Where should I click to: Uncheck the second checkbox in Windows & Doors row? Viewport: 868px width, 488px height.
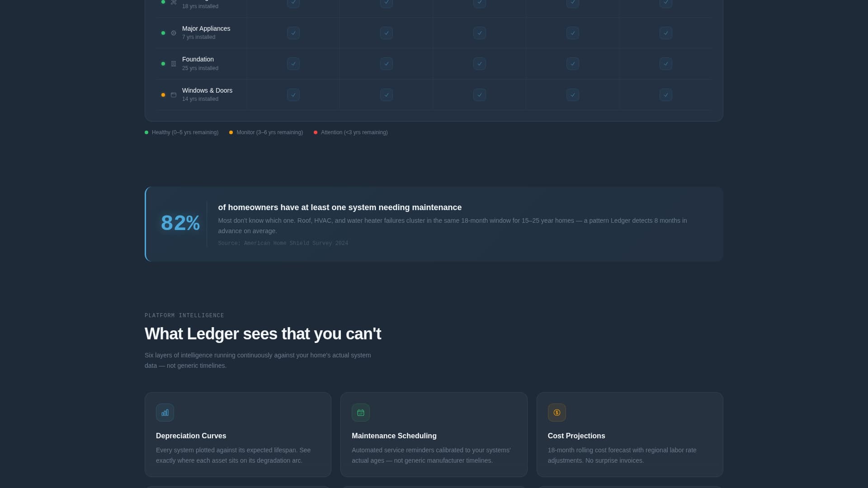(x=387, y=95)
